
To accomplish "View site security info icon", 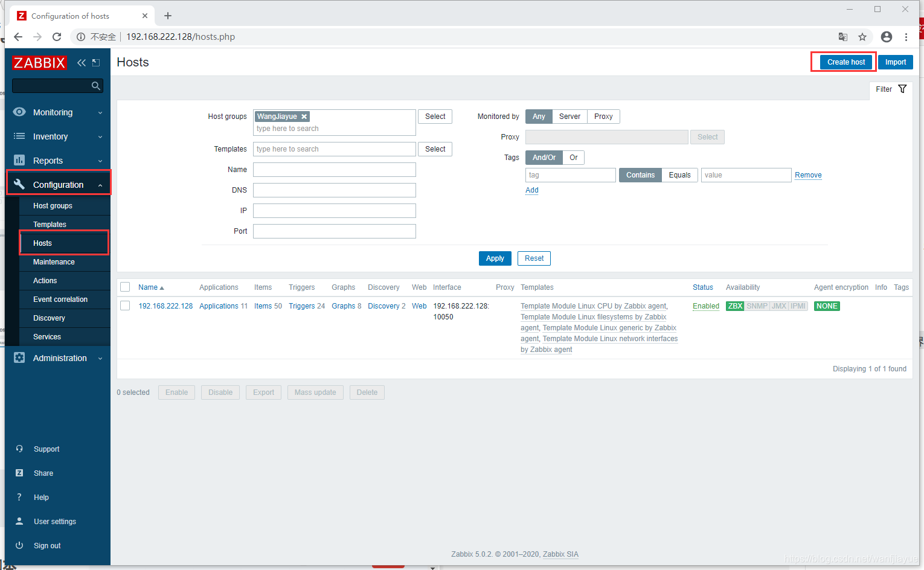I will [81, 37].
